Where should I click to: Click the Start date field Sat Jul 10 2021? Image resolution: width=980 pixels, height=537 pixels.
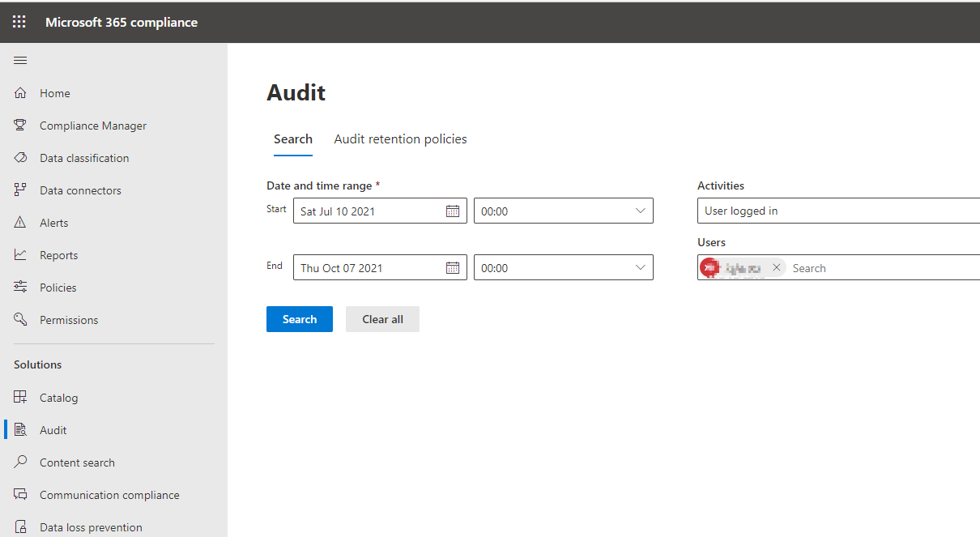click(x=380, y=211)
